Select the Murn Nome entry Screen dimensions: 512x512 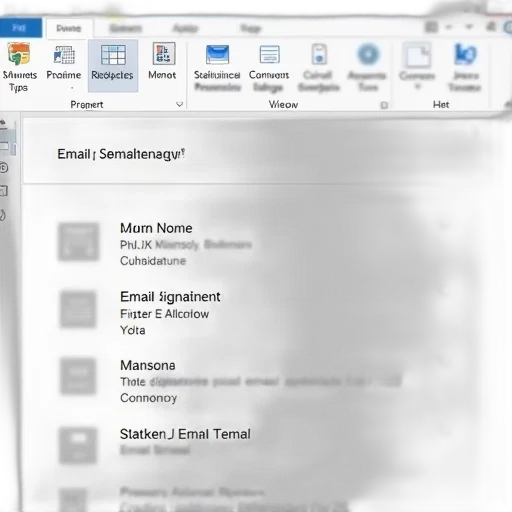click(156, 228)
